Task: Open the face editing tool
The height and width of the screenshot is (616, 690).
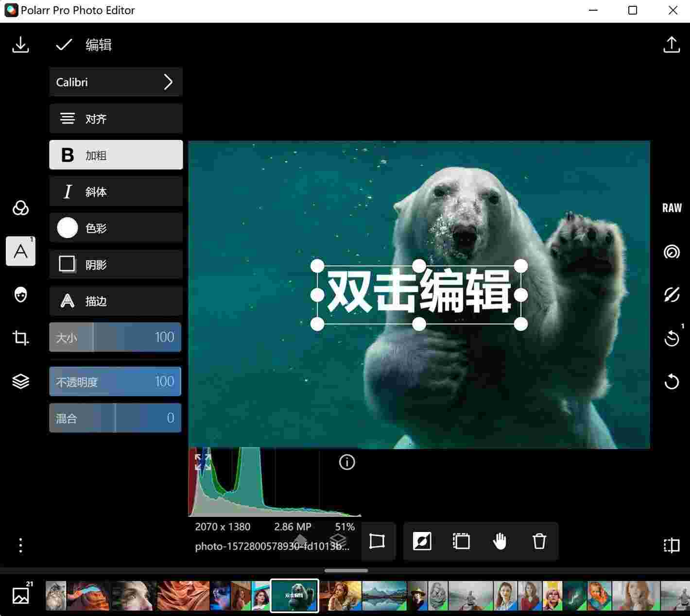Action: pos(20,295)
